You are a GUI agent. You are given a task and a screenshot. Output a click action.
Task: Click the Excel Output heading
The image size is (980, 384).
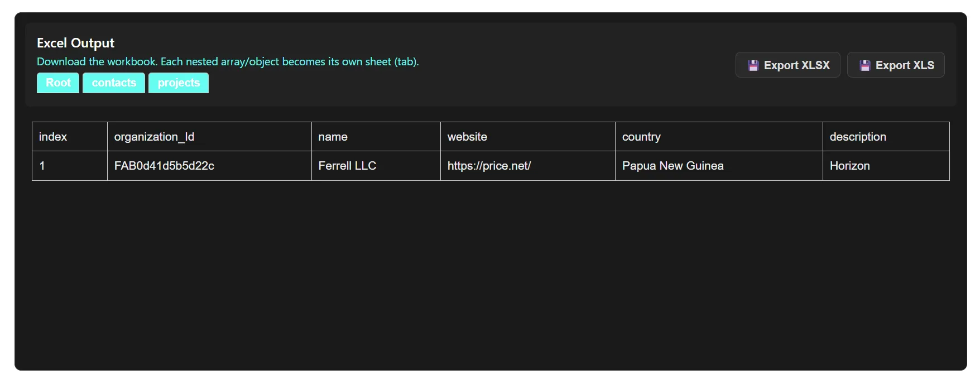tap(75, 42)
